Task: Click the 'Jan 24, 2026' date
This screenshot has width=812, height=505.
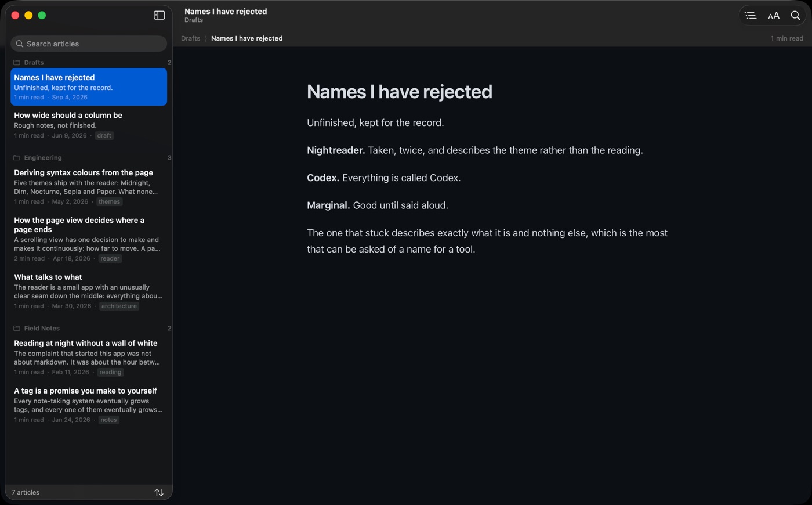Action: tap(71, 420)
